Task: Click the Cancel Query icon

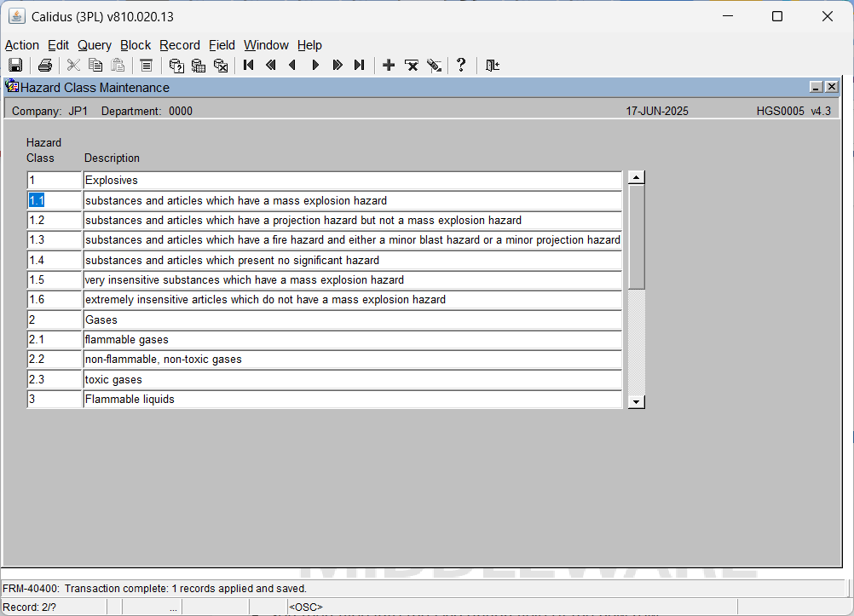Action: click(x=221, y=66)
